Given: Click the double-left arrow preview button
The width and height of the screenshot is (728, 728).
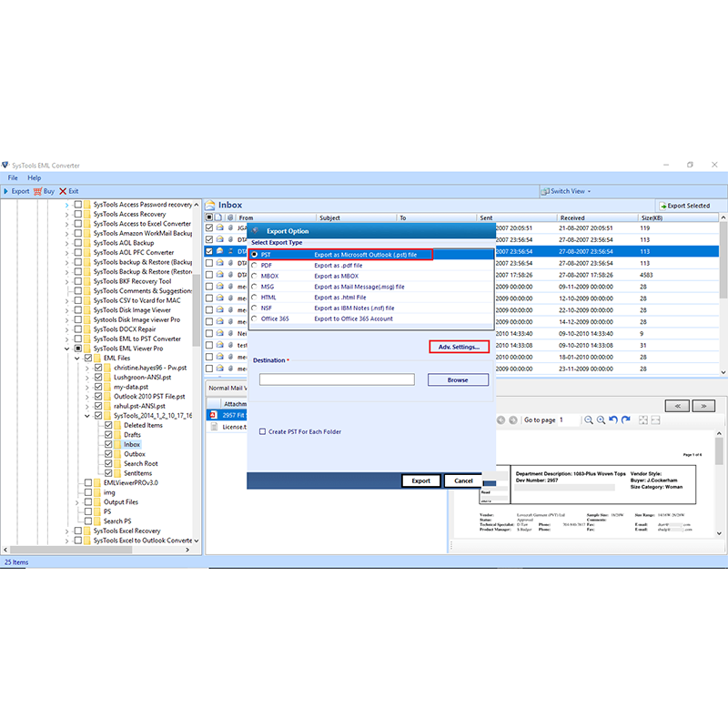Looking at the screenshot, I should (x=677, y=406).
